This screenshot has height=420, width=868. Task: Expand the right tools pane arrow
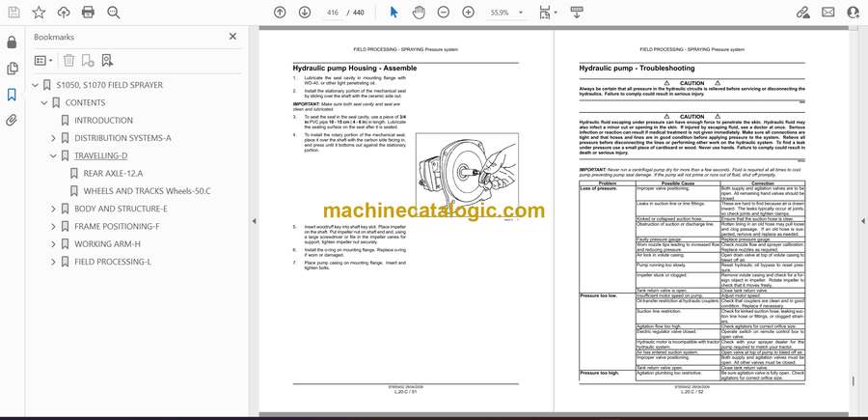862,221
